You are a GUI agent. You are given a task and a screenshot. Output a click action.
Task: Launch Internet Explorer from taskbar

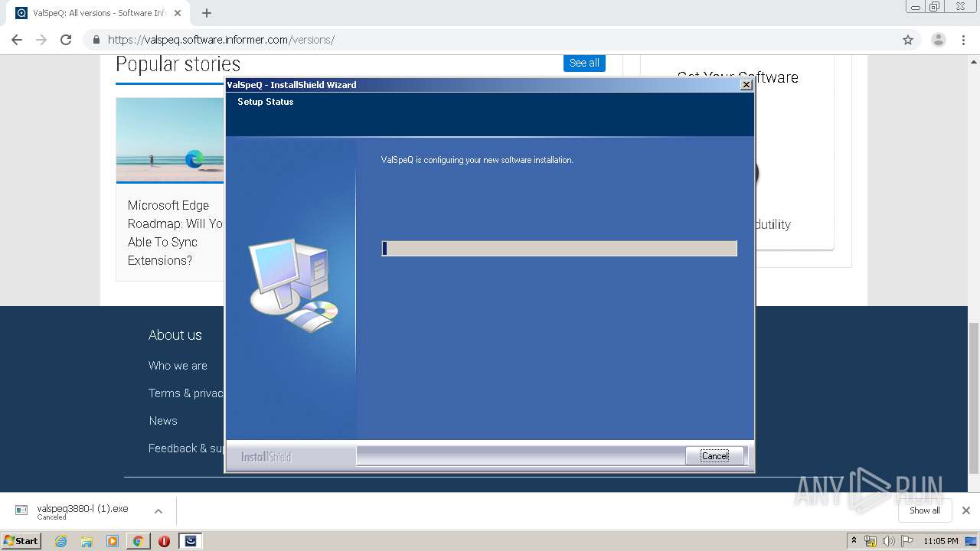tap(60, 541)
